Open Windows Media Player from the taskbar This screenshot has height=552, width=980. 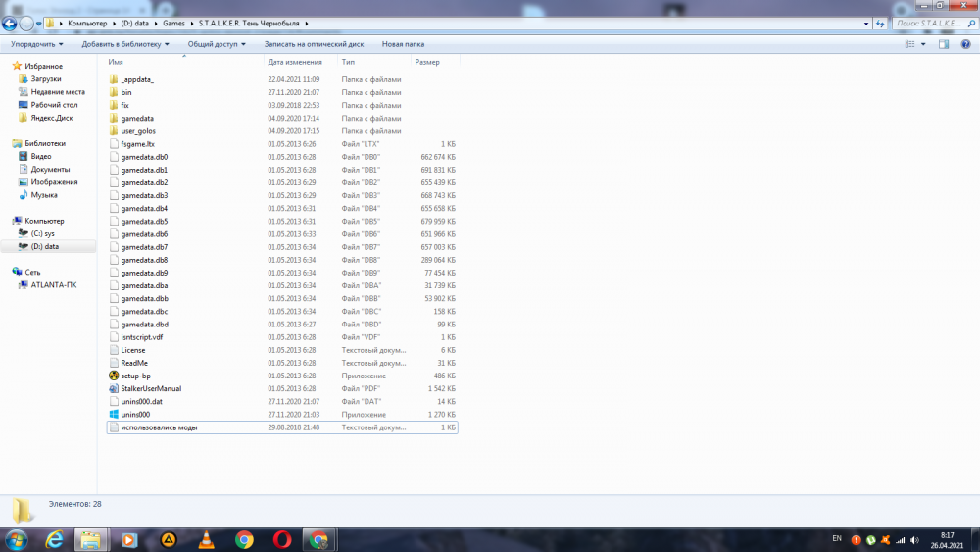pos(129,539)
